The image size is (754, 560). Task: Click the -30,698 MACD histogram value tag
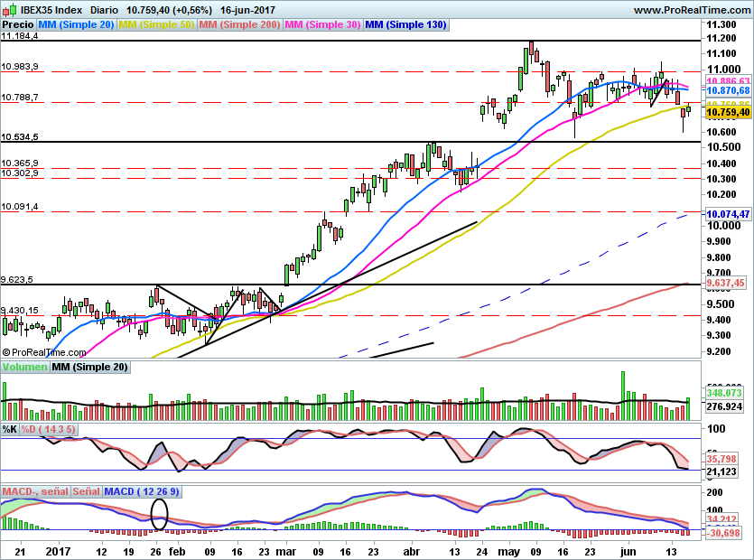722,533
